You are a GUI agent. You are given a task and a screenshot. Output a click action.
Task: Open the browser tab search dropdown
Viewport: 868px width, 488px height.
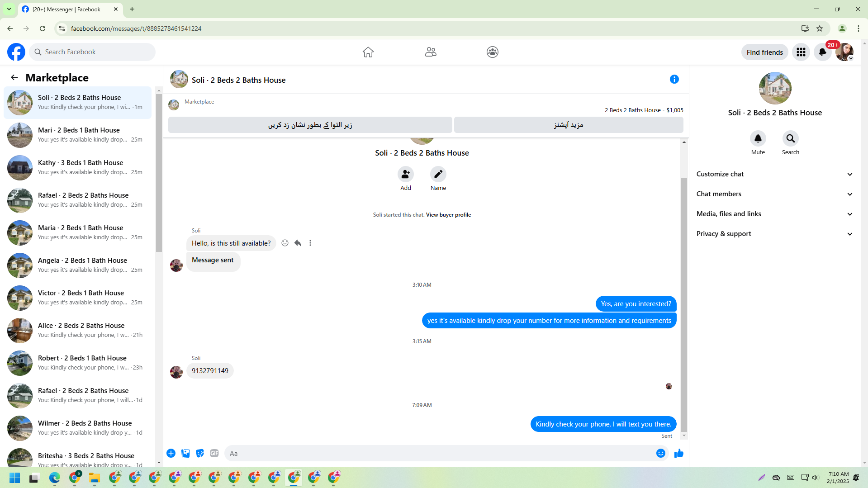(x=9, y=9)
